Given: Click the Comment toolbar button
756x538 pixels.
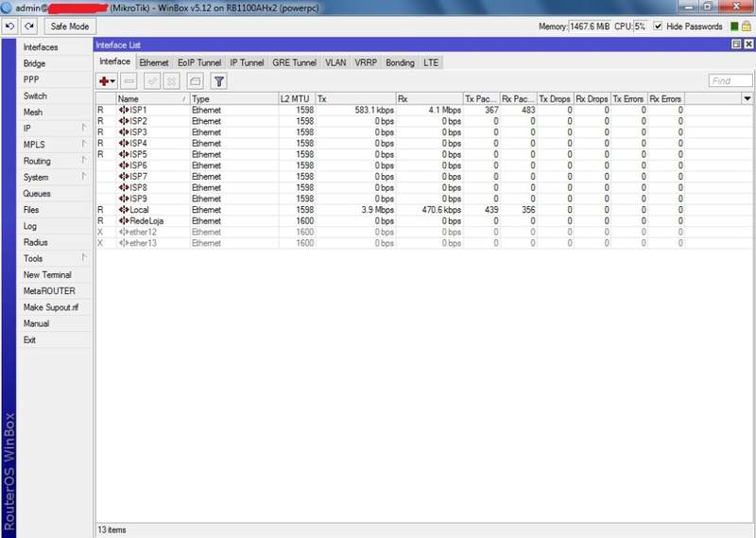Looking at the screenshot, I should pos(195,81).
